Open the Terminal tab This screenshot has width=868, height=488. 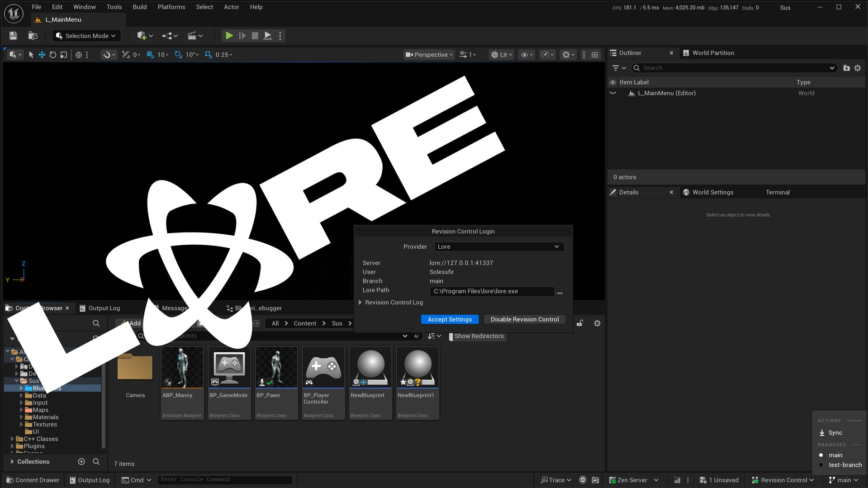778,192
